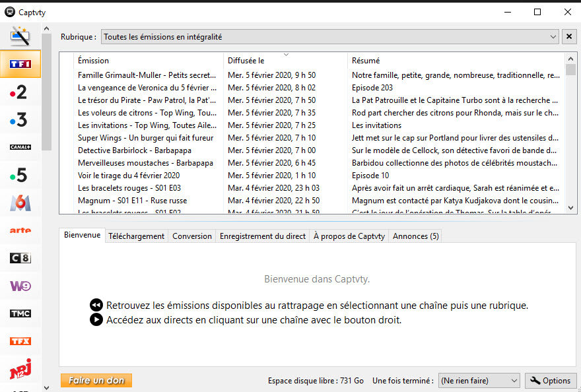Open the 'Une fois terminé' dropdown
This screenshot has width=581, height=392.
pos(479,381)
